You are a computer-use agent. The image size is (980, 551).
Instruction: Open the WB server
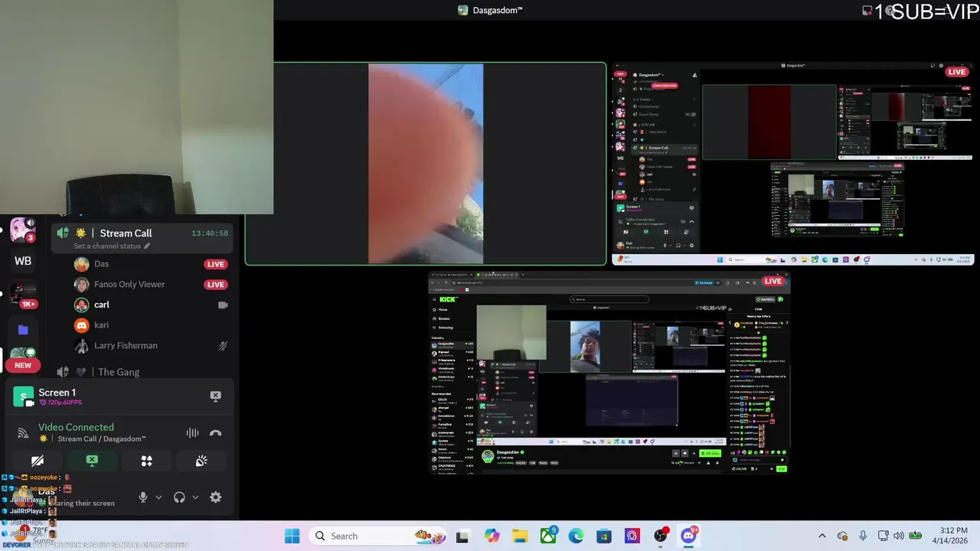point(23,261)
